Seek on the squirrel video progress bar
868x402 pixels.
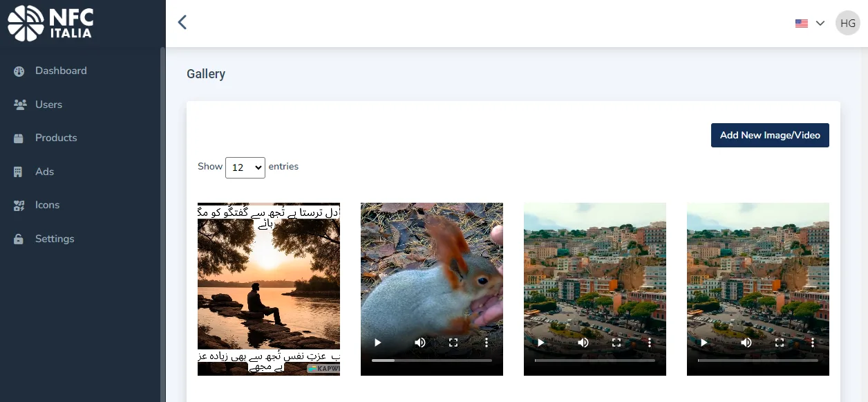[x=432, y=360]
